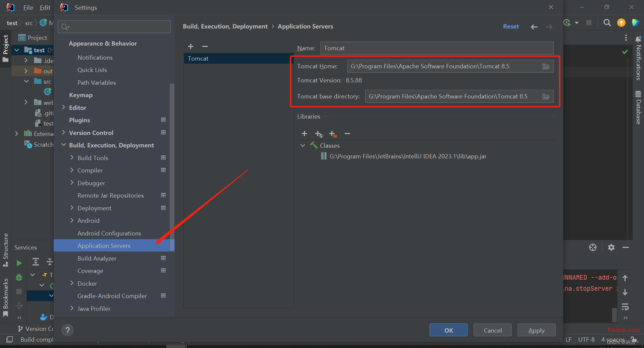Image resolution: width=644 pixels, height=348 pixels.
Task: Open Keymap settings page
Action: [81, 95]
